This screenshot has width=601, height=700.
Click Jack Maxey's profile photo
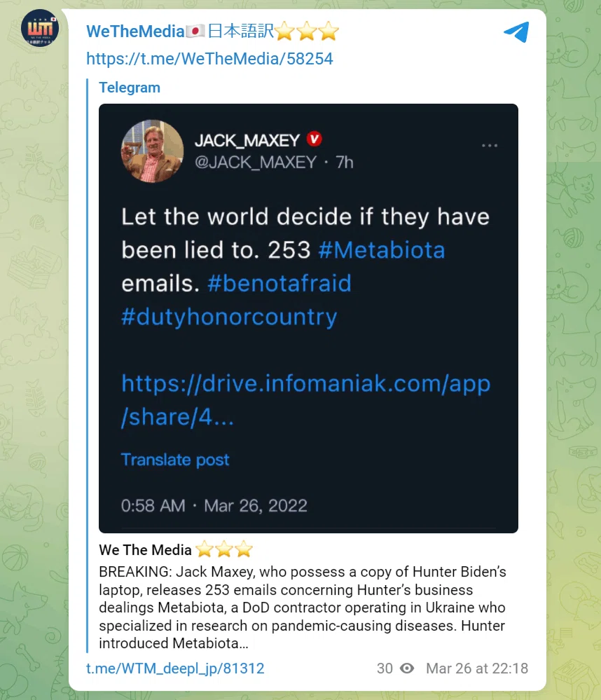tap(152, 151)
